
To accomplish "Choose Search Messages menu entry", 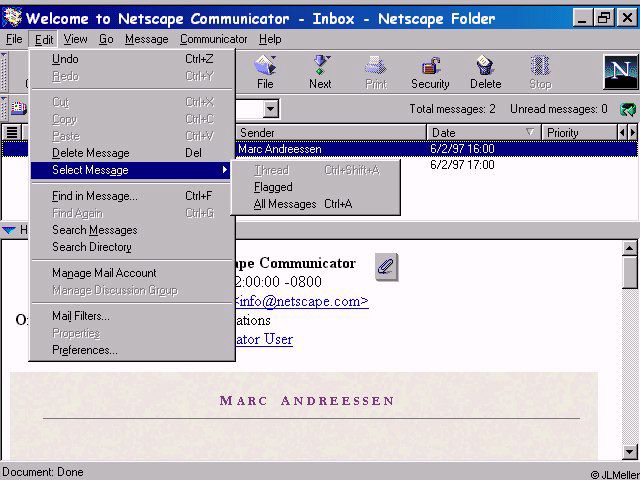I will pyautogui.click(x=131, y=230).
